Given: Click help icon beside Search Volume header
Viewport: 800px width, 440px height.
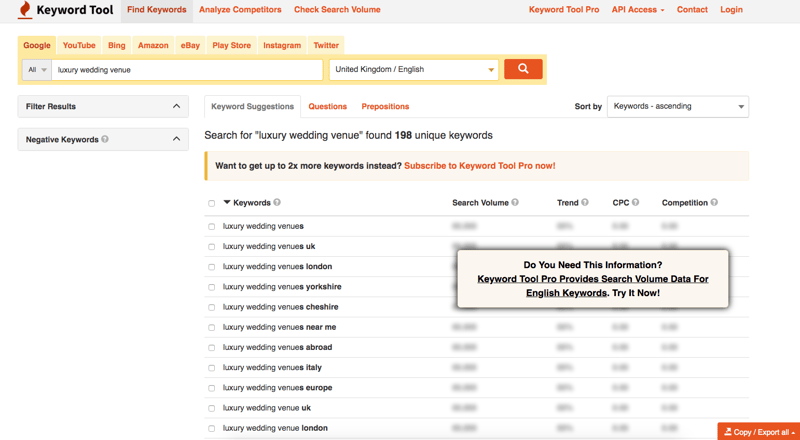Looking at the screenshot, I should tap(515, 202).
